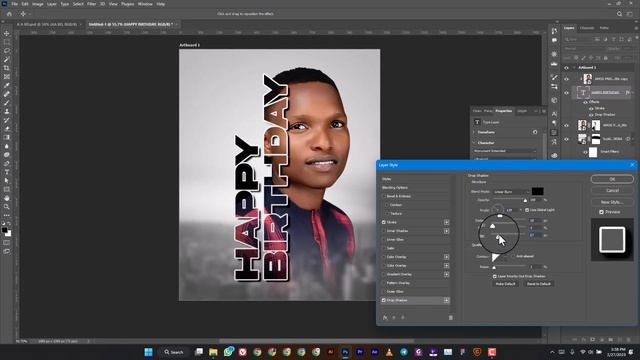This screenshot has height=360, width=640.
Task: Click the Noise slider handle
Action: (494, 267)
